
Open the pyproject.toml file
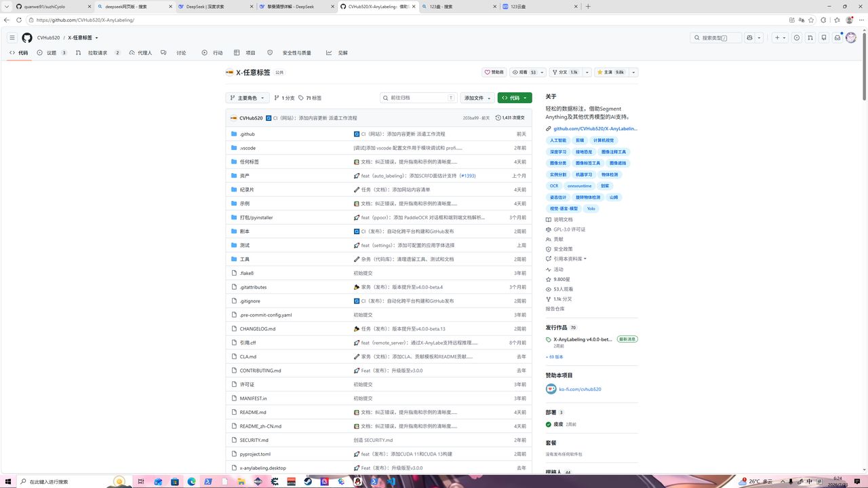point(255,454)
